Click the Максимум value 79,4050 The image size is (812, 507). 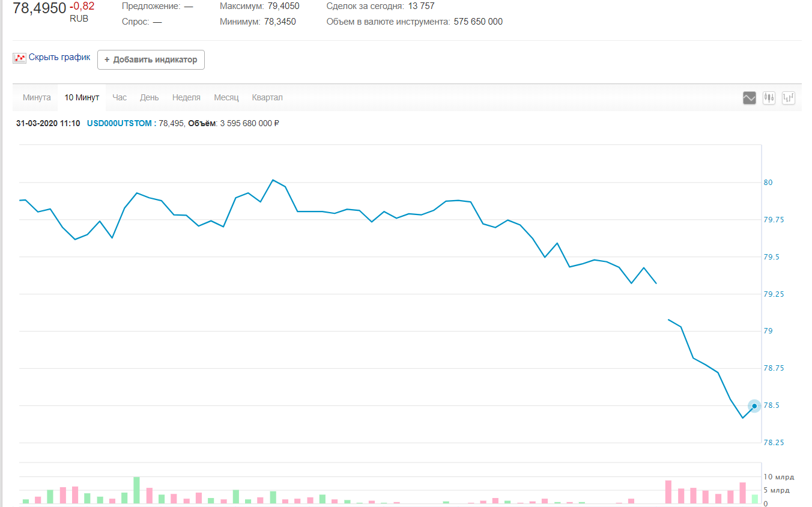click(x=283, y=6)
